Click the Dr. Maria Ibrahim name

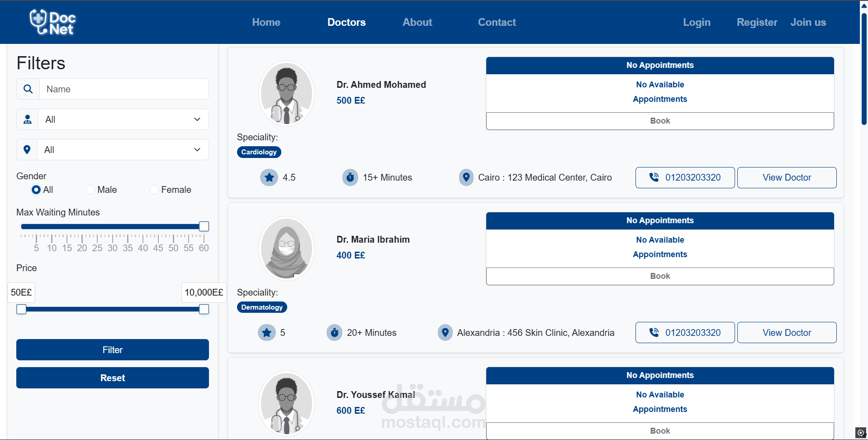[x=373, y=239]
